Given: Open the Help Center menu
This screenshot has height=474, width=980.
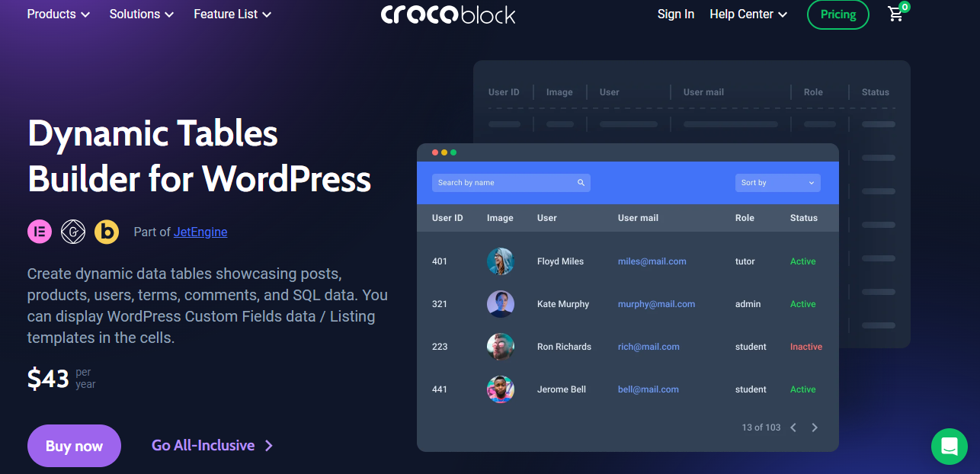Looking at the screenshot, I should [x=748, y=14].
